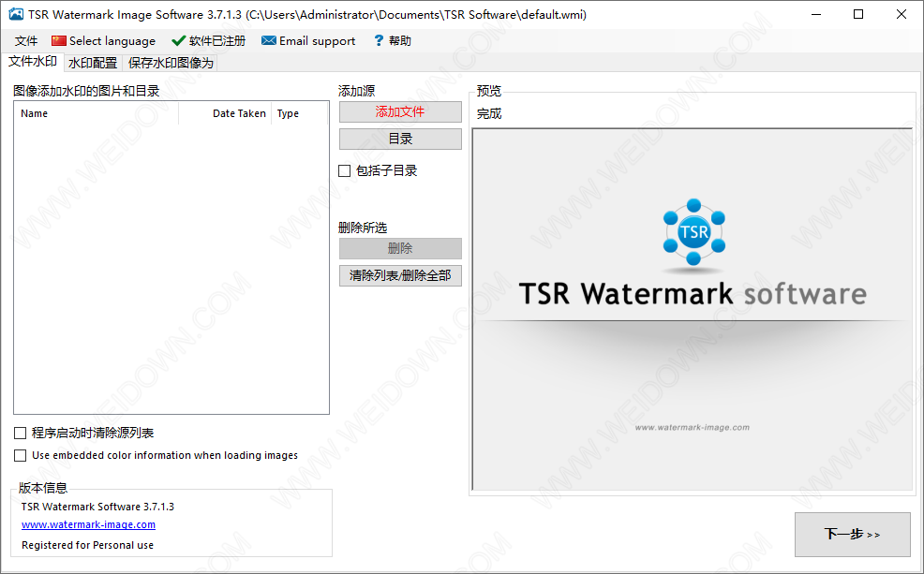Open the Select language menu item
Image resolution: width=924 pixels, height=574 pixels.
[104, 40]
